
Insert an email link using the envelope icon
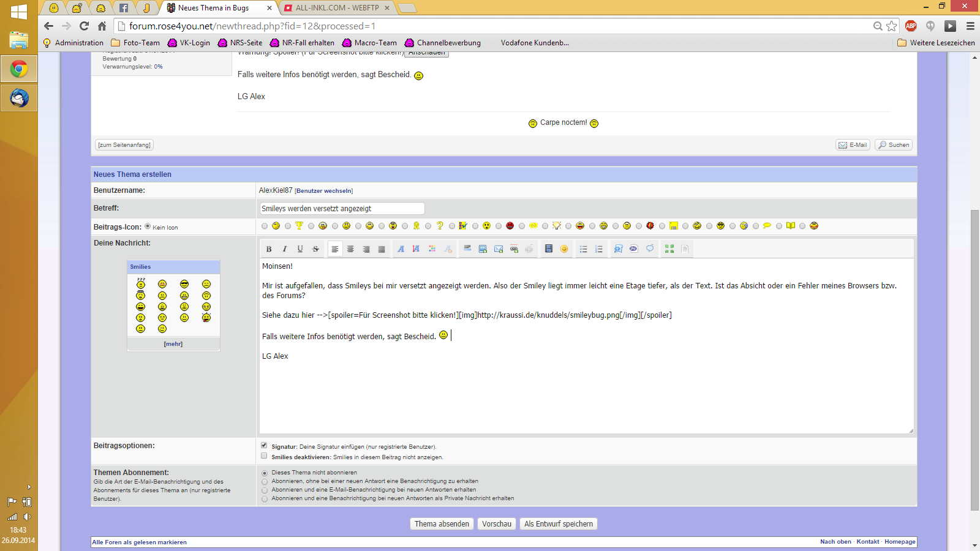pos(497,249)
